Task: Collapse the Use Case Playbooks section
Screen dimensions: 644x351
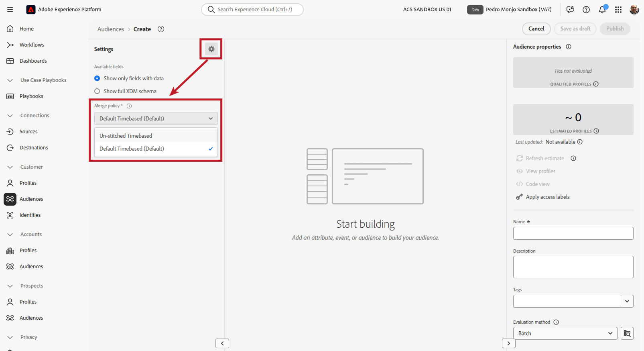Action: (10, 80)
